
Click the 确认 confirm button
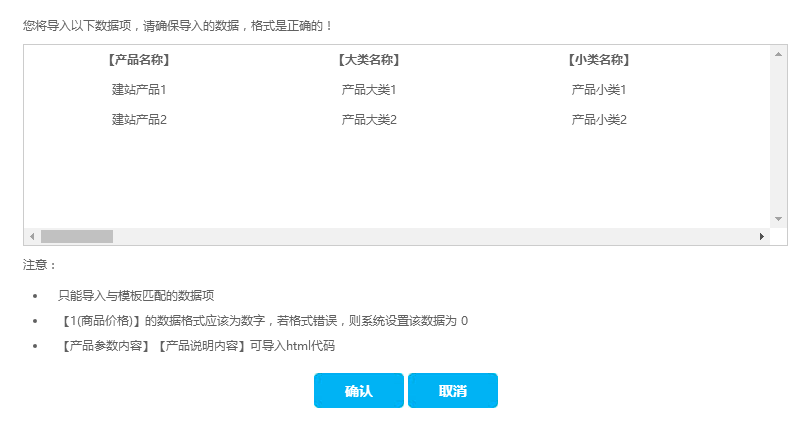click(358, 391)
